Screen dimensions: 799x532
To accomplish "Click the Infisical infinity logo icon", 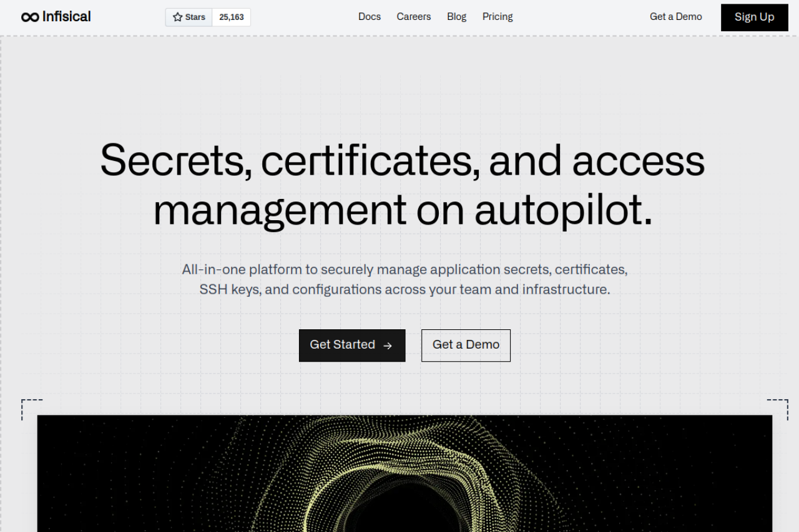I will point(30,17).
